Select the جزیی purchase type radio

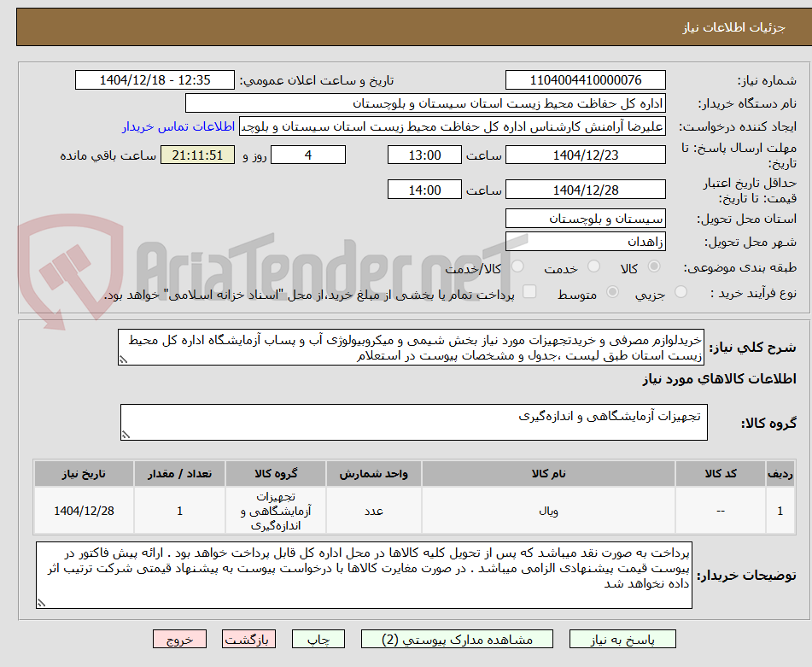(681, 291)
